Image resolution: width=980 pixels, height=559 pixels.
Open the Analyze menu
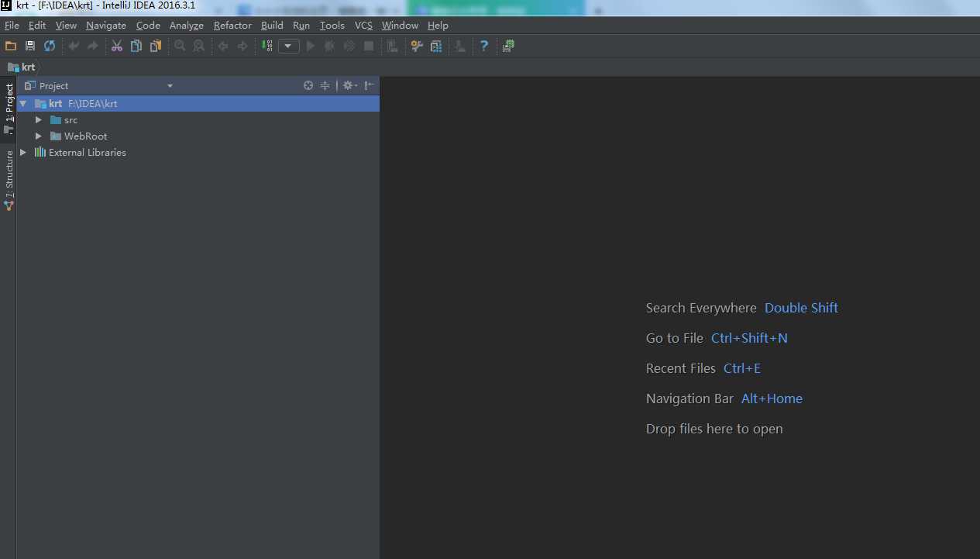pos(187,26)
